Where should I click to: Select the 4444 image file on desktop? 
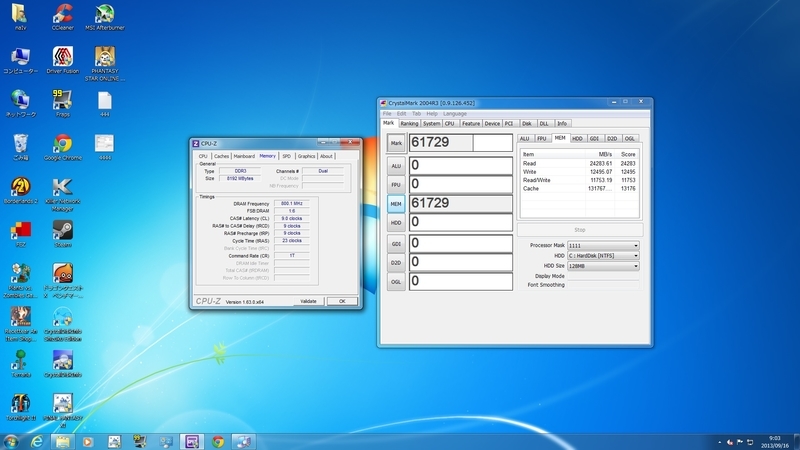(x=105, y=147)
